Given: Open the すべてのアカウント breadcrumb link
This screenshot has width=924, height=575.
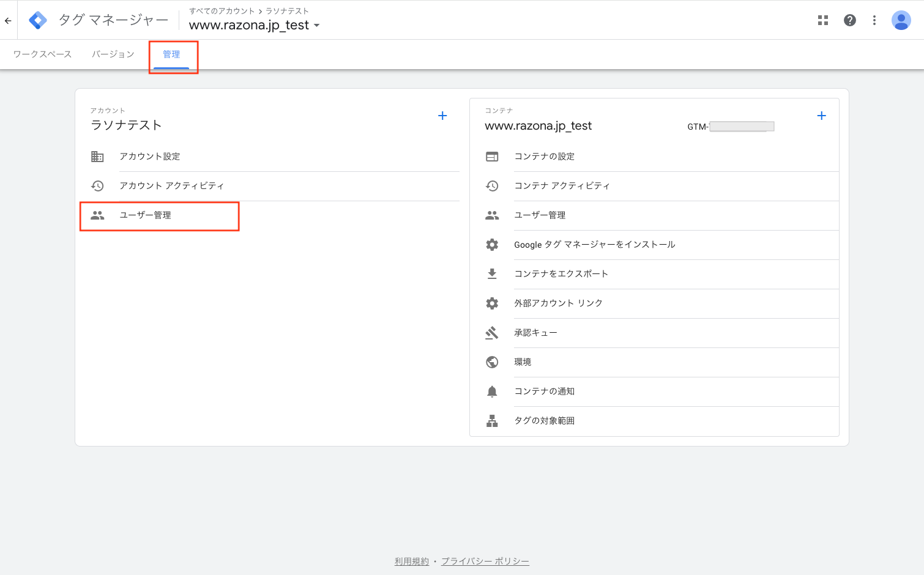Looking at the screenshot, I should point(222,11).
